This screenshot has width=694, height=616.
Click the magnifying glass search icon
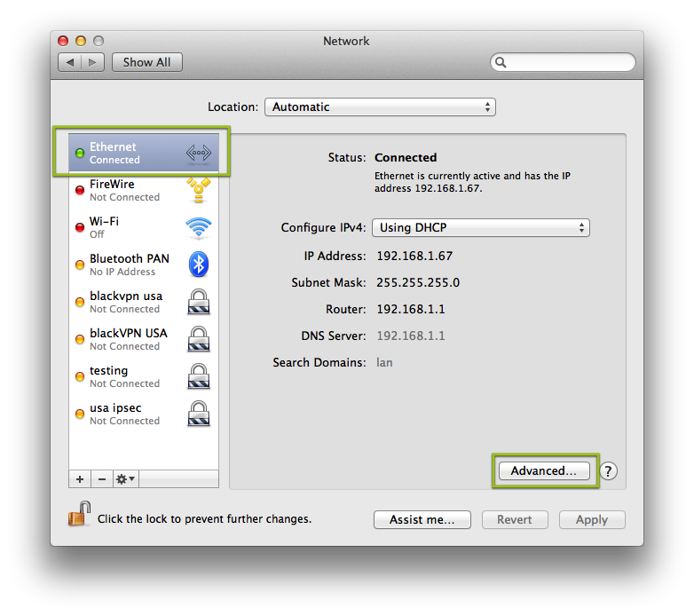click(501, 62)
